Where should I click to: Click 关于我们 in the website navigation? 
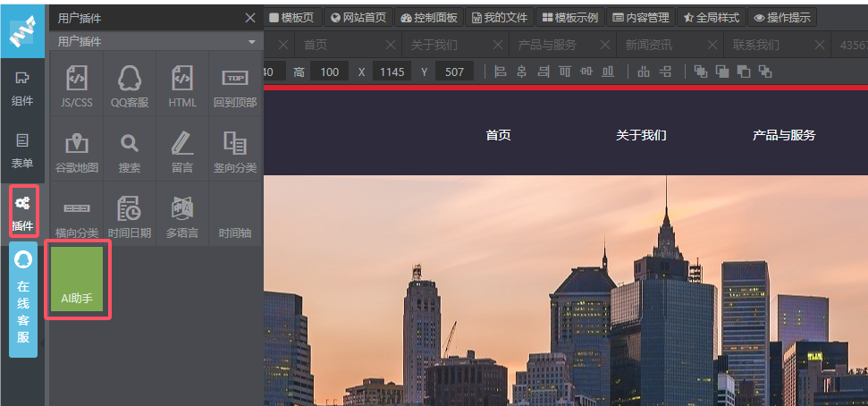pos(641,135)
